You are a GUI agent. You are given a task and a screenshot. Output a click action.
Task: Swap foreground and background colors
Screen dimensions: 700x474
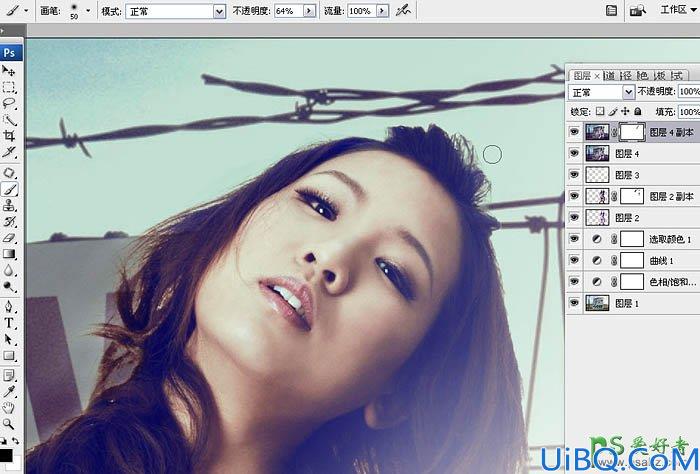click(x=16, y=441)
